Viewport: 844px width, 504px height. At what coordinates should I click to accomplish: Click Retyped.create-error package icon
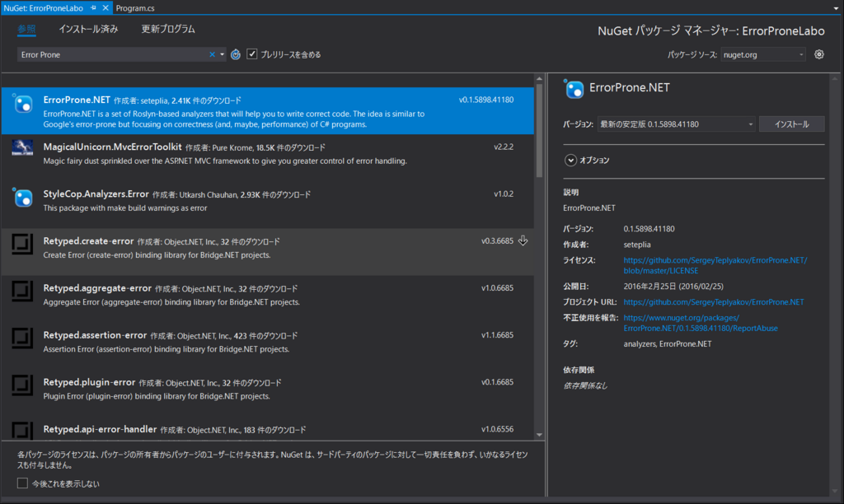22,245
